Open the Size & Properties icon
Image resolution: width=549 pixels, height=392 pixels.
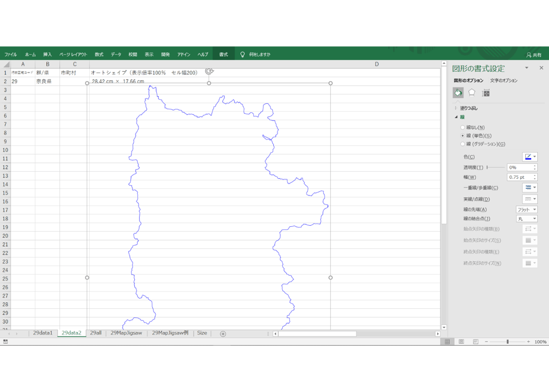click(485, 93)
